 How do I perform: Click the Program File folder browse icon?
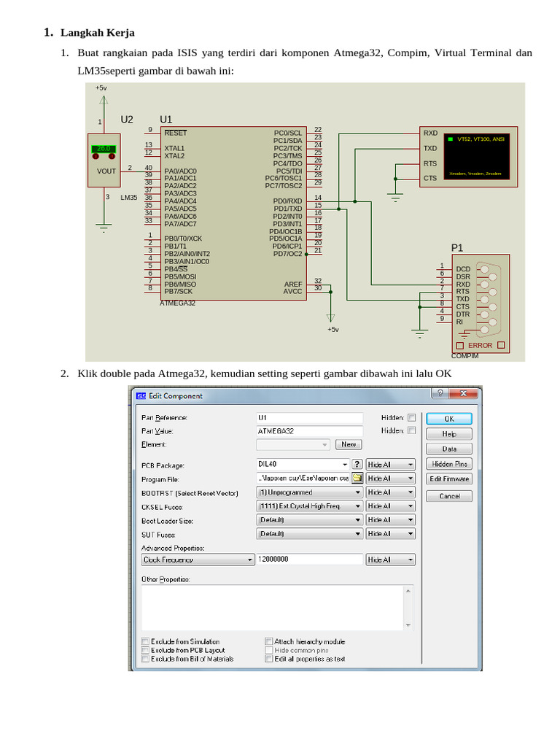pyautogui.click(x=357, y=479)
